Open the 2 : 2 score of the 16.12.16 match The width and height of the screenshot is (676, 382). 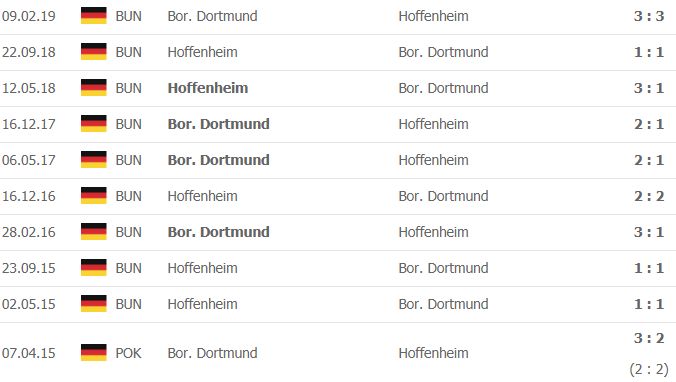tap(649, 196)
